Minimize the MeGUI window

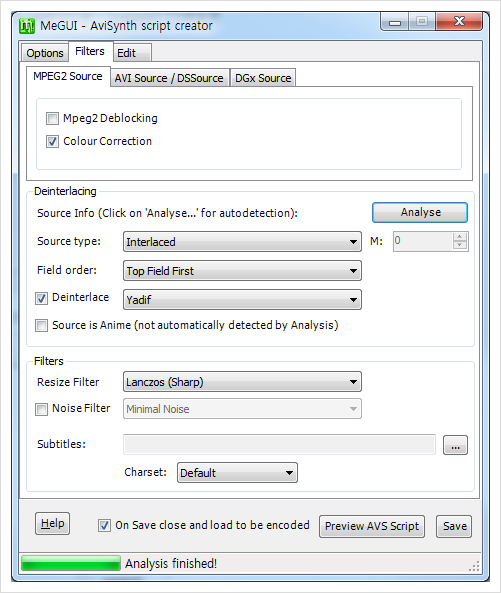click(x=395, y=22)
